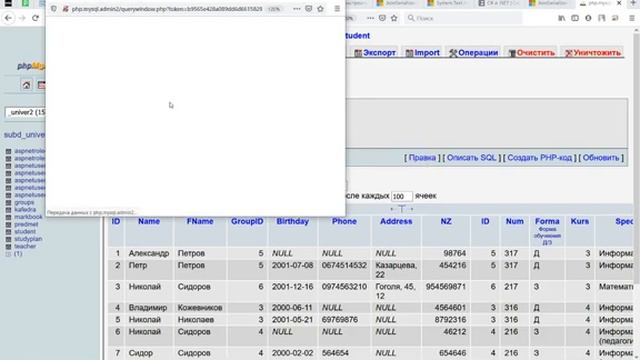Open main Firefox hamburger menu

click(x=632, y=18)
